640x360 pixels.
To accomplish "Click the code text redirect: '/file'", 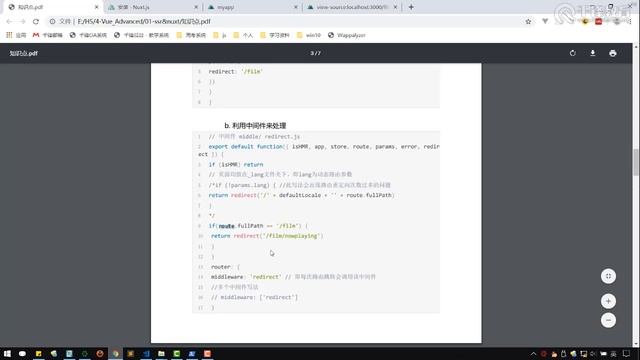I will [236, 71].
